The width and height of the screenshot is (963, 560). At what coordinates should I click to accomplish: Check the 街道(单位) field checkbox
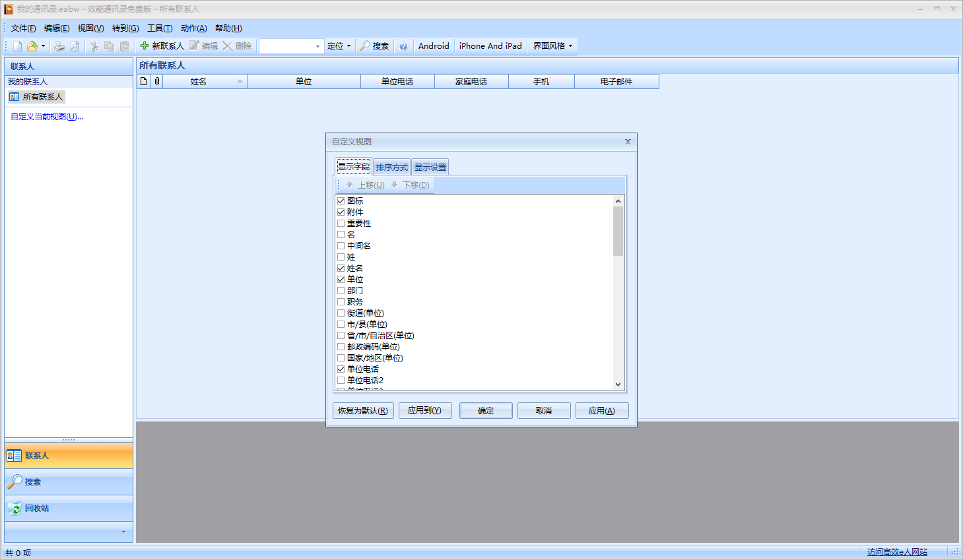(x=341, y=313)
